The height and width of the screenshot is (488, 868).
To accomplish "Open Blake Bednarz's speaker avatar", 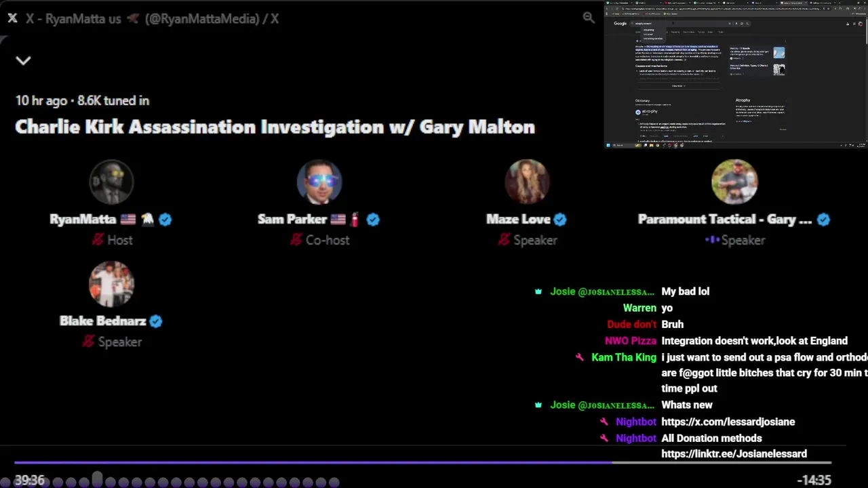I will (x=111, y=284).
